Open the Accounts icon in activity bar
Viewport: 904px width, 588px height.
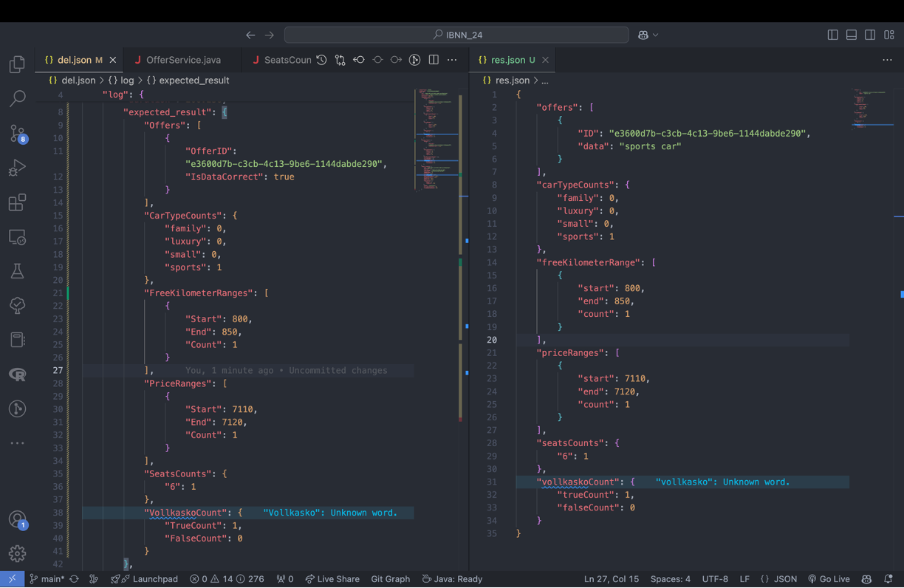click(17, 520)
